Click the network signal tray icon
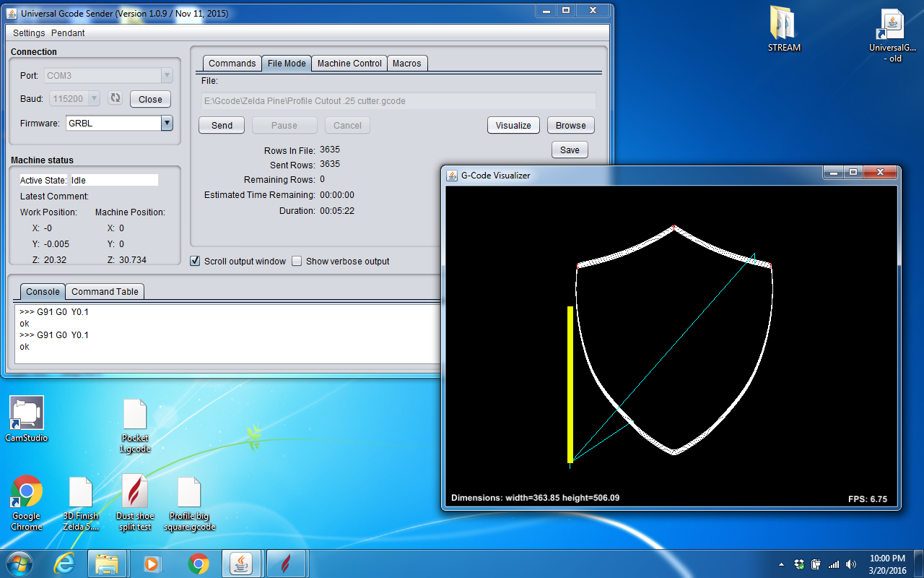This screenshot has height=578, width=924. (x=834, y=564)
